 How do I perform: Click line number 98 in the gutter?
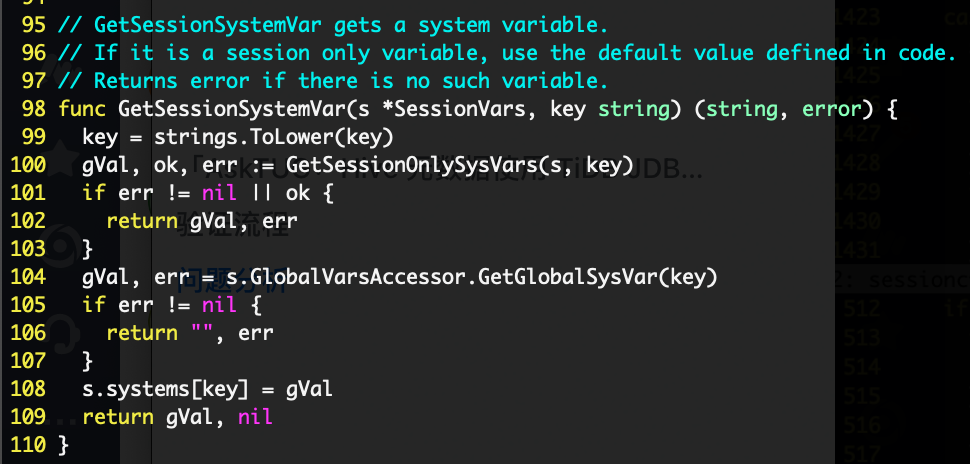tap(33, 110)
